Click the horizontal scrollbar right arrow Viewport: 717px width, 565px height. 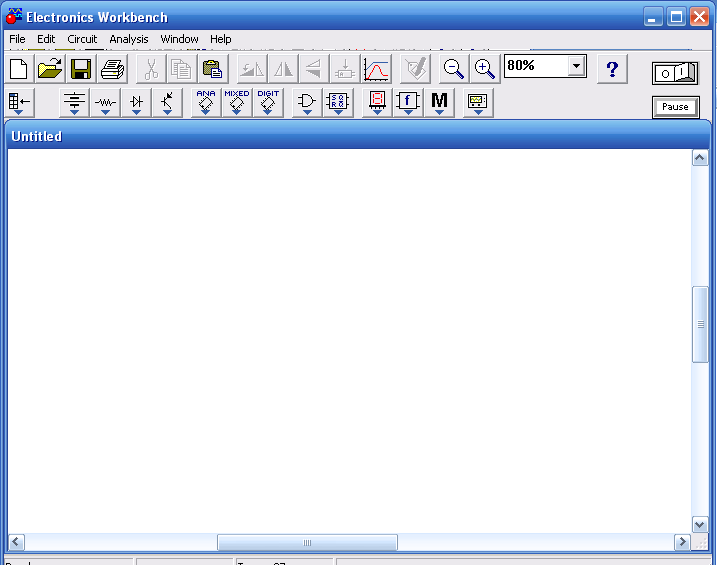click(x=682, y=542)
